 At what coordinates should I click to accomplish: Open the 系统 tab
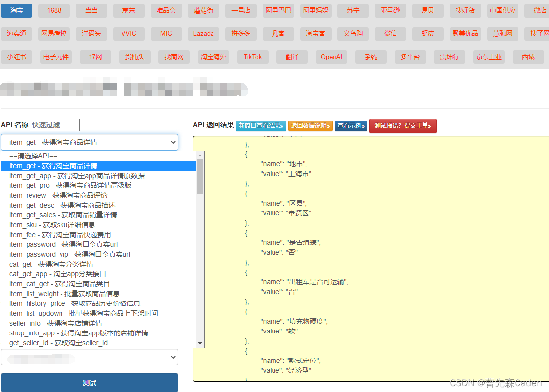click(371, 57)
